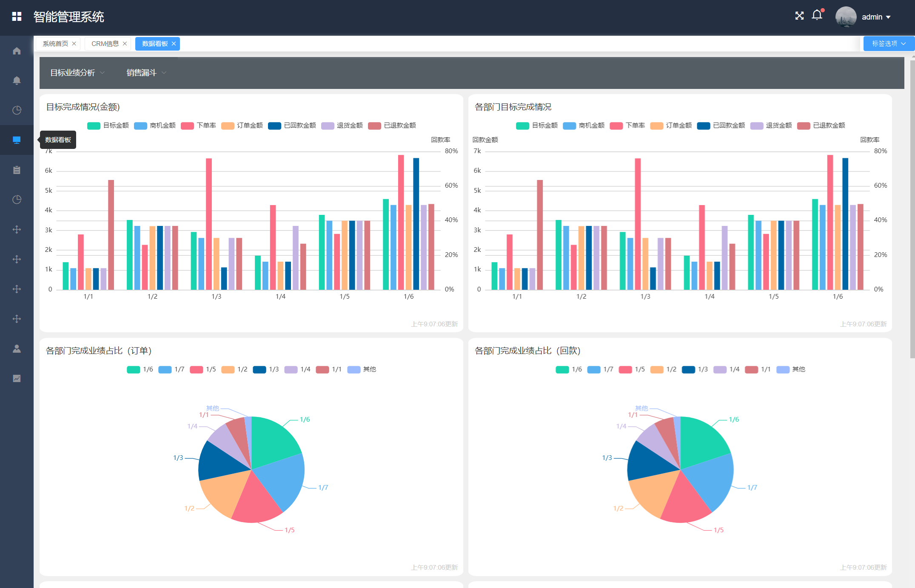The height and width of the screenshot is (588, 915).
Task: Click the third cross-arrows sidebar icon
Action: pyautogui.click(x=17, y=289)
